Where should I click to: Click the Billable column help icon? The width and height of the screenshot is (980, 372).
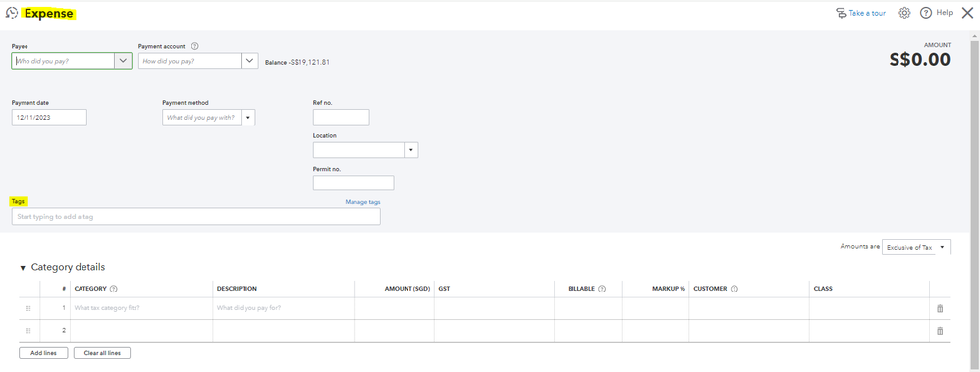coord(602,289)
